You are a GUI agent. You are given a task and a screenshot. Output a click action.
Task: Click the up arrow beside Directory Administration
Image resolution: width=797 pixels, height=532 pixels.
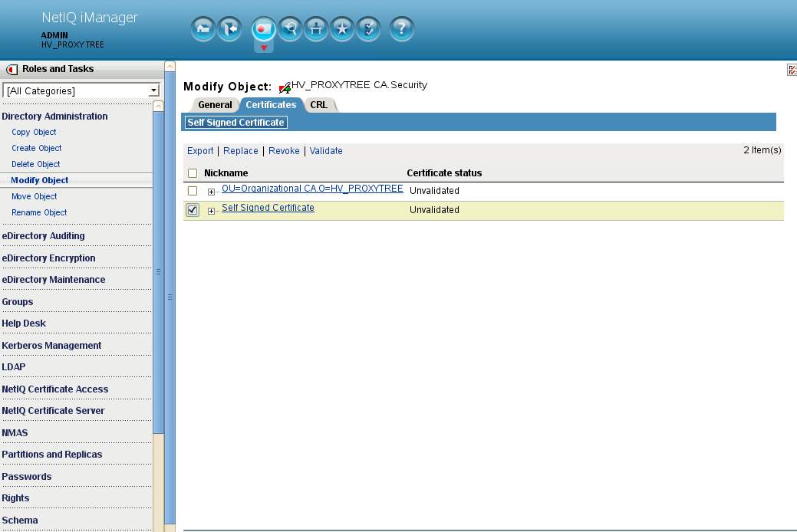coord(158,107)
